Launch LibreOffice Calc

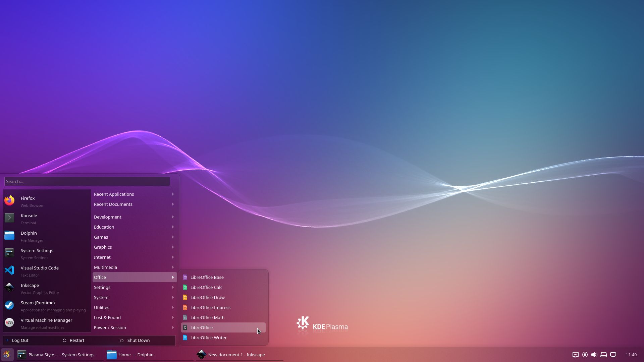(x=206, y=287)
